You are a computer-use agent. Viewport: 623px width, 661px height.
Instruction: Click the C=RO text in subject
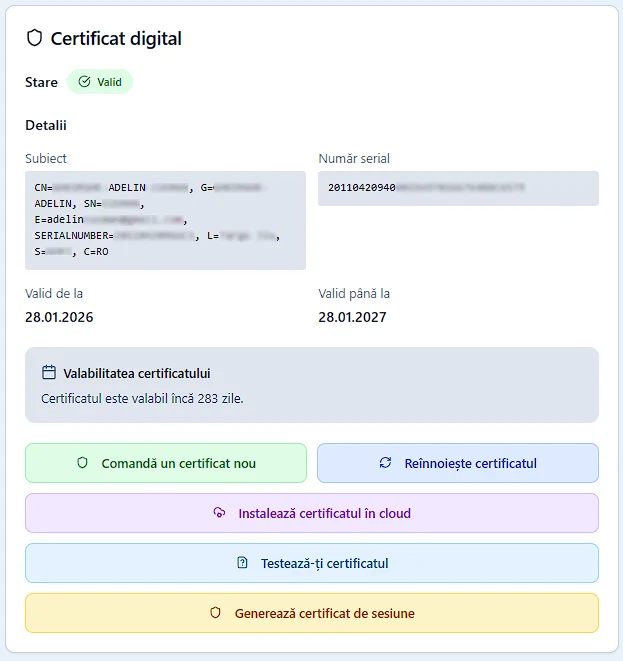[x=96, y=252]
